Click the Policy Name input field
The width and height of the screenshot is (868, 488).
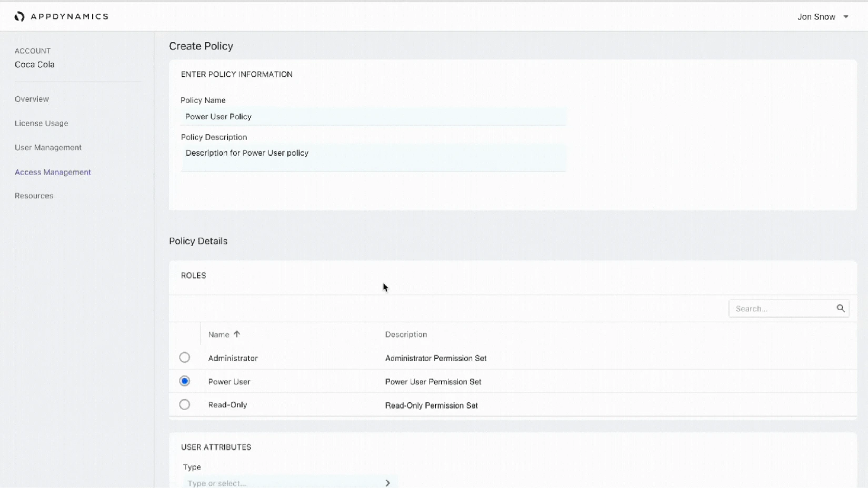coord(373,117)
